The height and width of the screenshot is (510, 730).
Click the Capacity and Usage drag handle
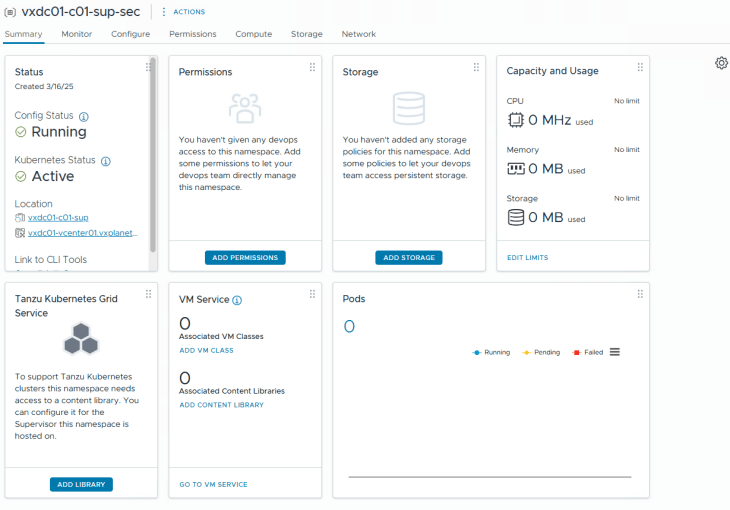tap(640, 67)
